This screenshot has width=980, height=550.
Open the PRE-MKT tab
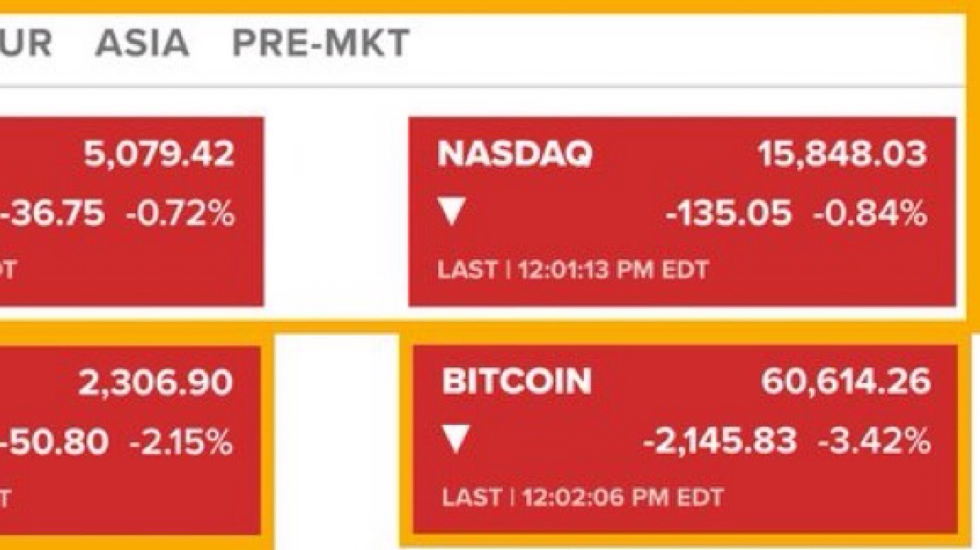pos(320,44)
